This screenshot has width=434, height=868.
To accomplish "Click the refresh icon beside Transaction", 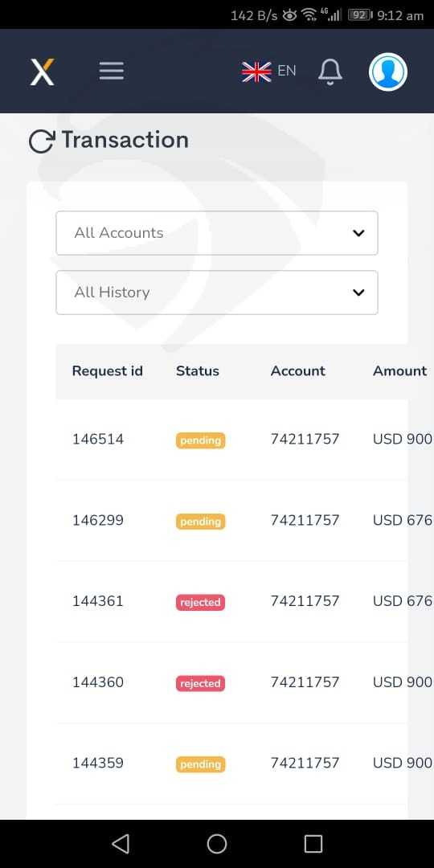I will 42,141.
